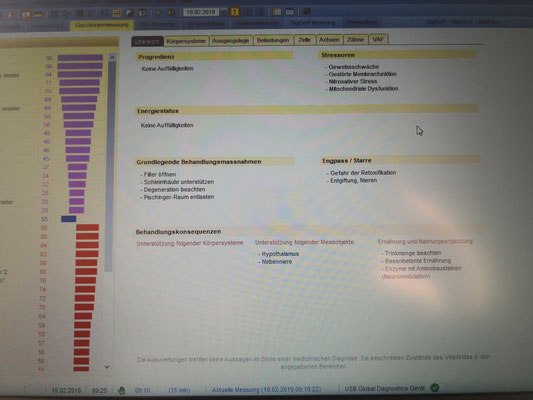Screen dimensions: 533x400
Task: Click the Gestörte Membranfunktion stressor
Action: [362, 74]
